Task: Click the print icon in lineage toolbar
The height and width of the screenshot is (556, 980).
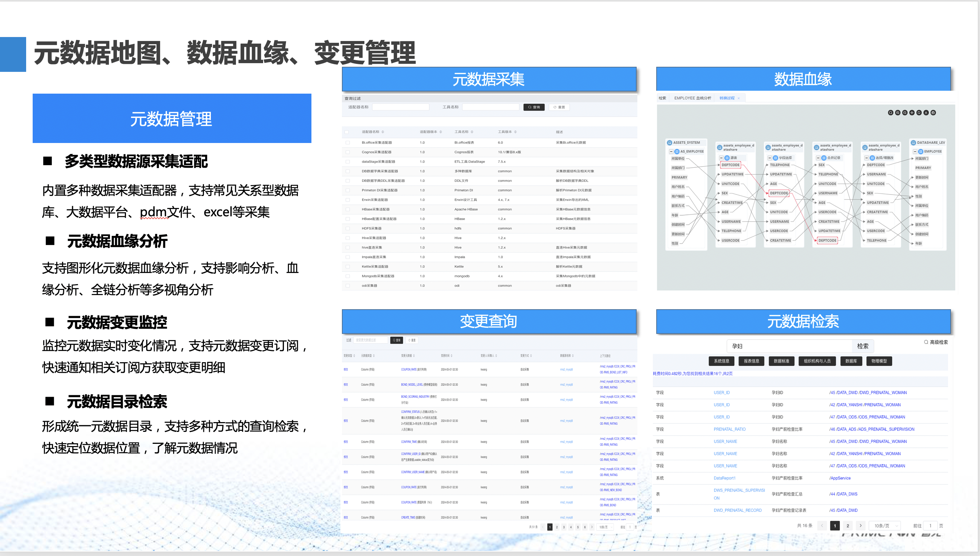Action: pos(934,113)
